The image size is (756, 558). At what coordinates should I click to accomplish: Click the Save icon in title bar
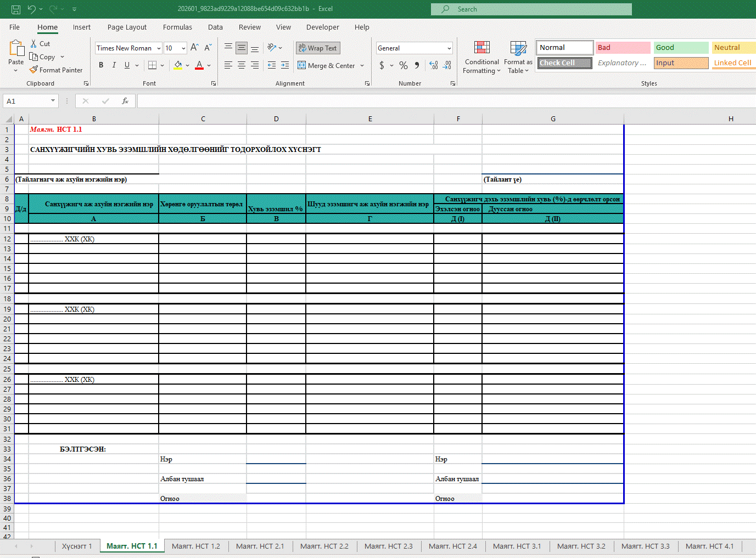point(16,9)
